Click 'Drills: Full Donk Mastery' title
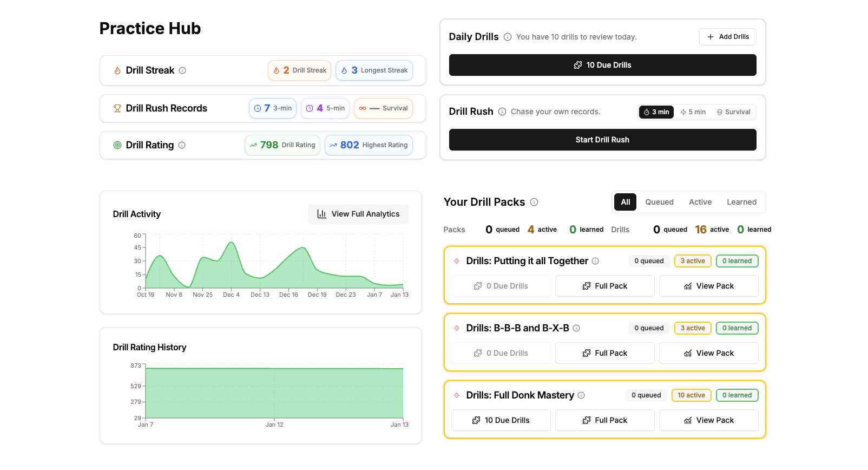The height and width of the screenshot is (470, 868). (x=520, y=395)
